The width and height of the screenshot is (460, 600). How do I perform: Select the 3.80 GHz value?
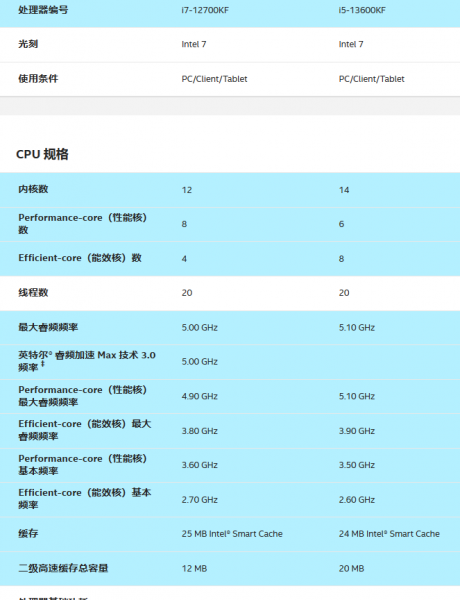pos(199,431)
